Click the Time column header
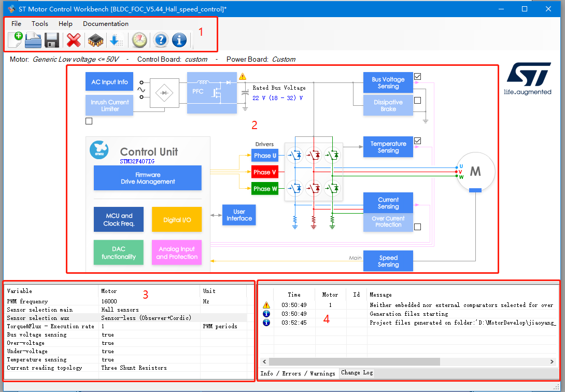Screen dimensions: 565x392 point(294,295)
